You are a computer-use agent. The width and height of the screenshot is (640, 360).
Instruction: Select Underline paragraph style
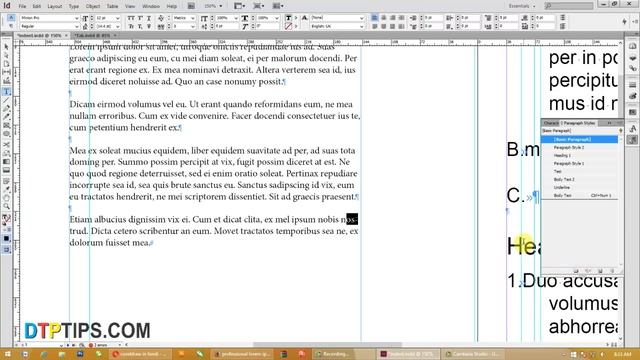[580, 187]
